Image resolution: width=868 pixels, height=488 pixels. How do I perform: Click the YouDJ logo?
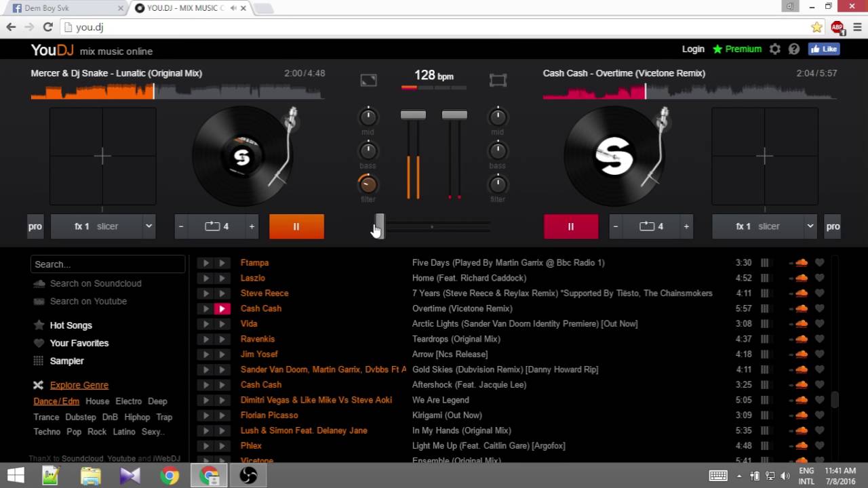(x=52, y=50)
